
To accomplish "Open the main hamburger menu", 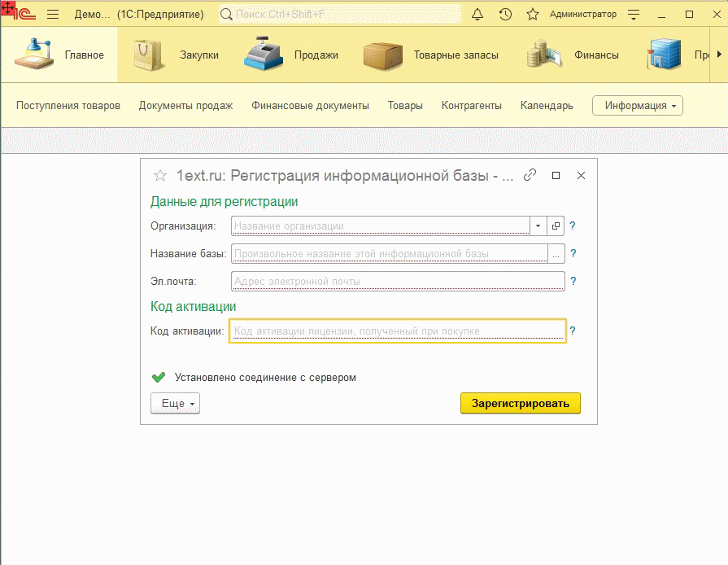I will click(x=51, y=13).
